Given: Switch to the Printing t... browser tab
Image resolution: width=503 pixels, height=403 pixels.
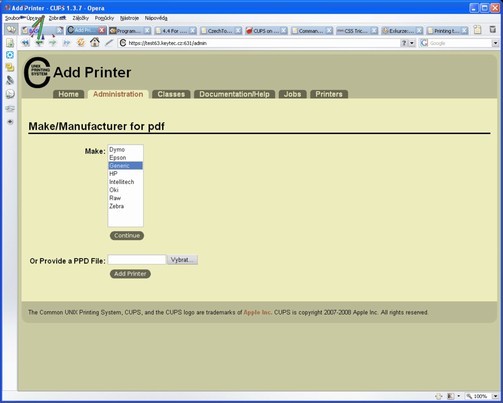Looking at the screenshot, I should coord(447,31).
